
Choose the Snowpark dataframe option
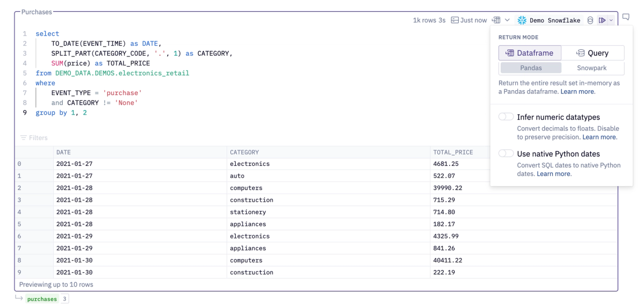click(592, 68)
